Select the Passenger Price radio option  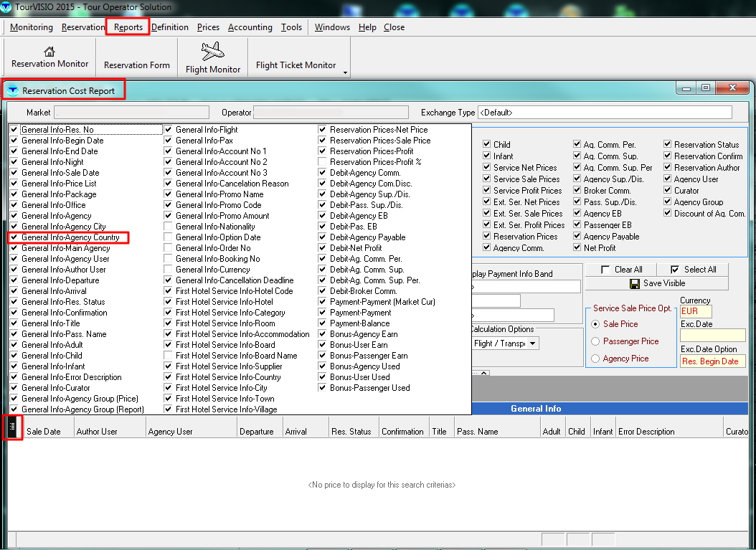click(595, 341)
